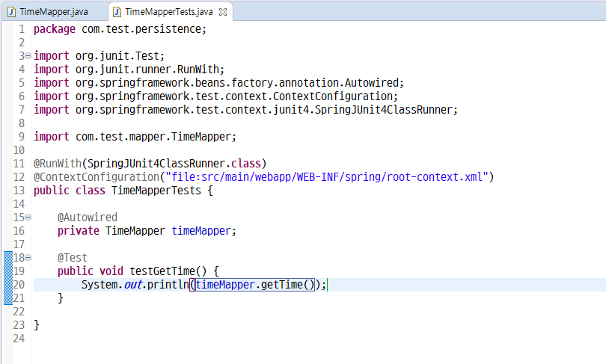Click the @ContextConfiguration annotation on line 12
Viewport: 606px width, 364px height.
coord(97,177)
